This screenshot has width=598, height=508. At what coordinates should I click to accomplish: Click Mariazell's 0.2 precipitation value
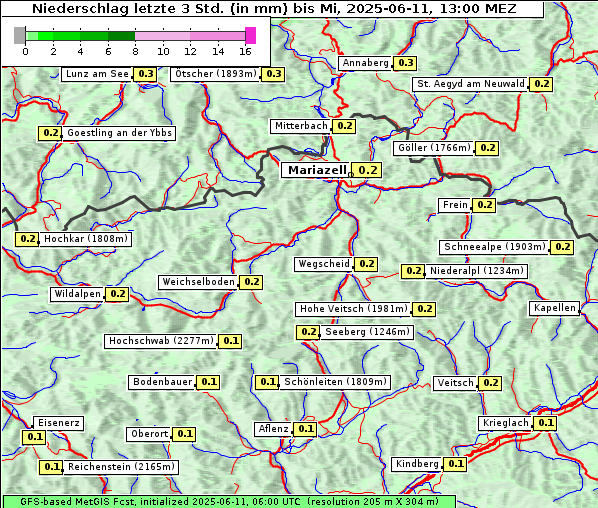pos(368,170)
